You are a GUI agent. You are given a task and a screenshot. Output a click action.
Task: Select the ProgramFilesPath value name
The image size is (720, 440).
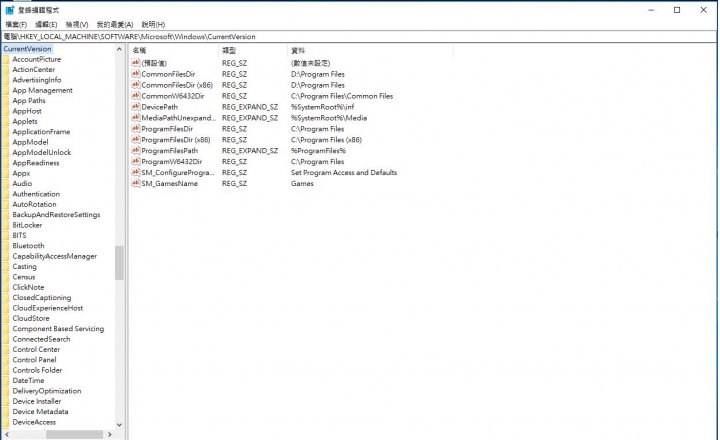pos(169,151)
